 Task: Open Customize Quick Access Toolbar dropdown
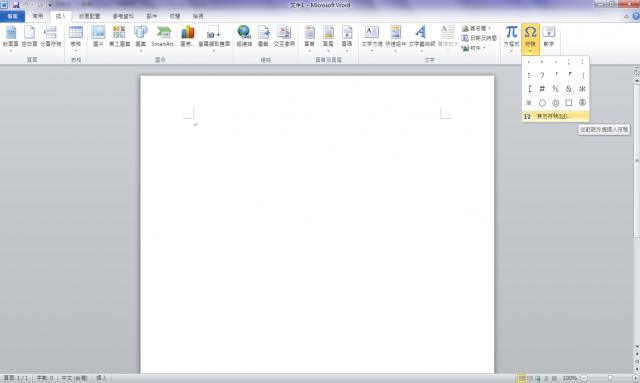[x=50, y=5]
